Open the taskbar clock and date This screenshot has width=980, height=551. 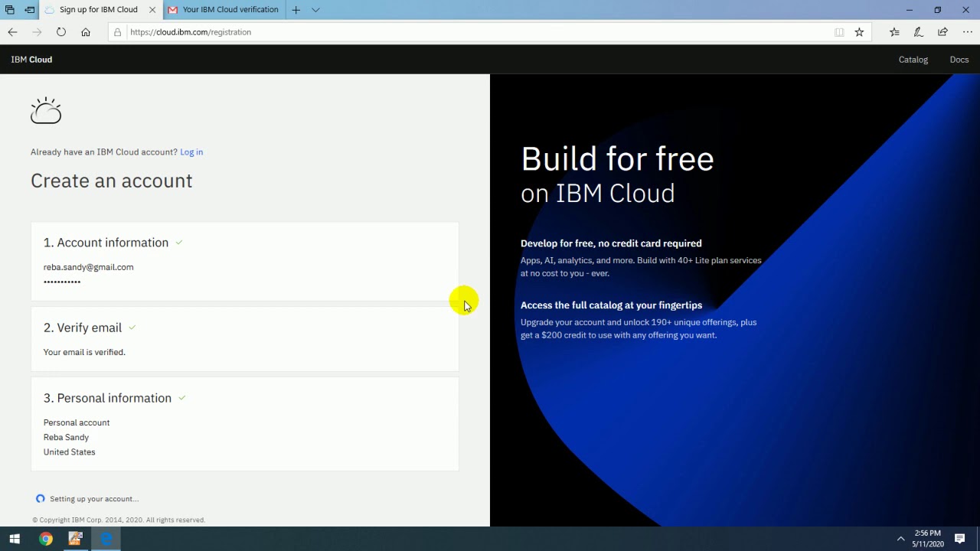[x=927, y=539]
